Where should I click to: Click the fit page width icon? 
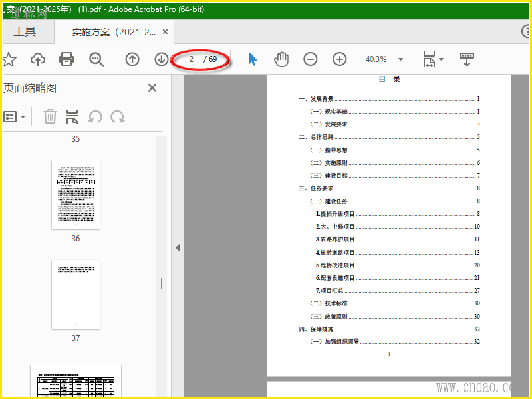(429, 59)
